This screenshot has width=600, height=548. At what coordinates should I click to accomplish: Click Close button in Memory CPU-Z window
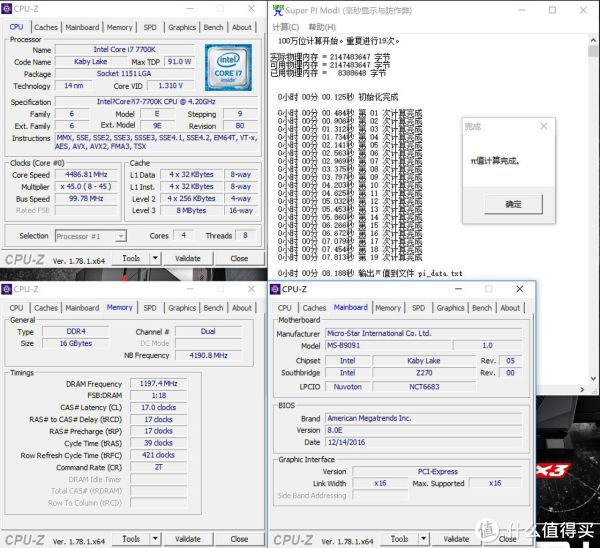click(239, 539)
